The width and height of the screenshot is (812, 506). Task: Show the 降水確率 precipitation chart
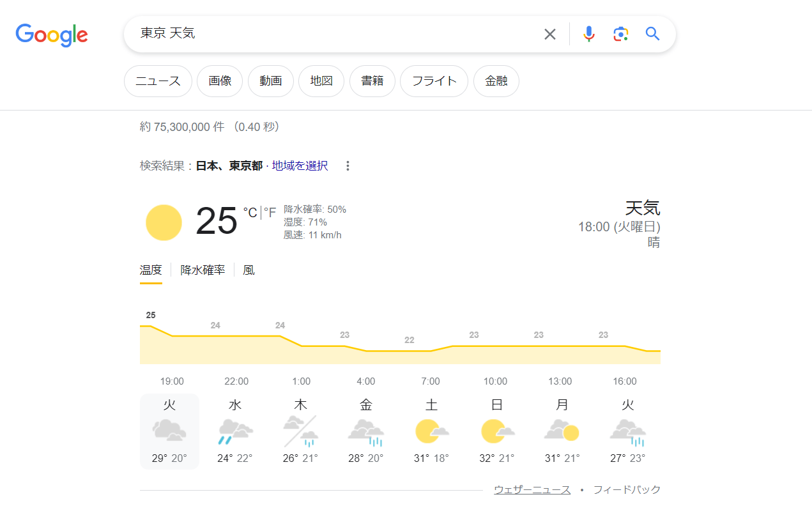click(203, 270)
